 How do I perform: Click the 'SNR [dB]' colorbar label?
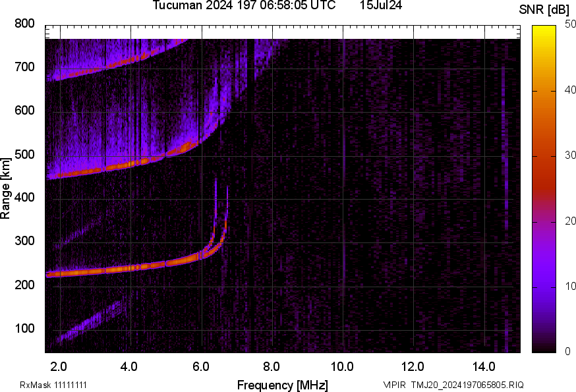tap(544, 10)
